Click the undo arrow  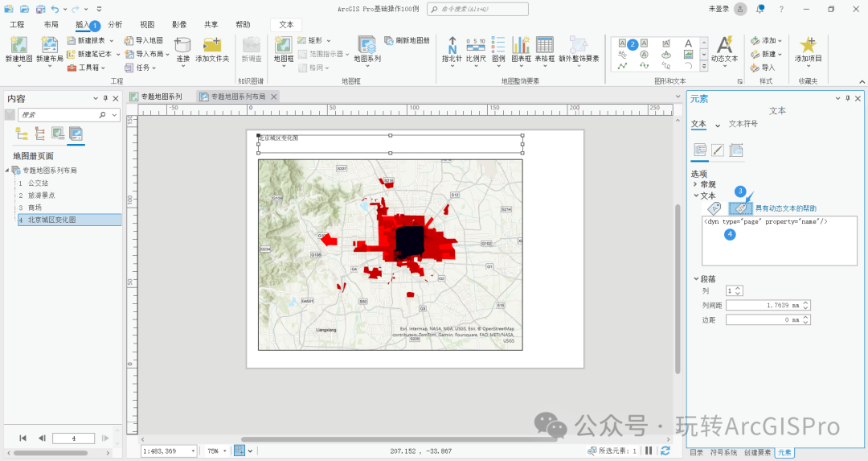(x=55, y=9)
